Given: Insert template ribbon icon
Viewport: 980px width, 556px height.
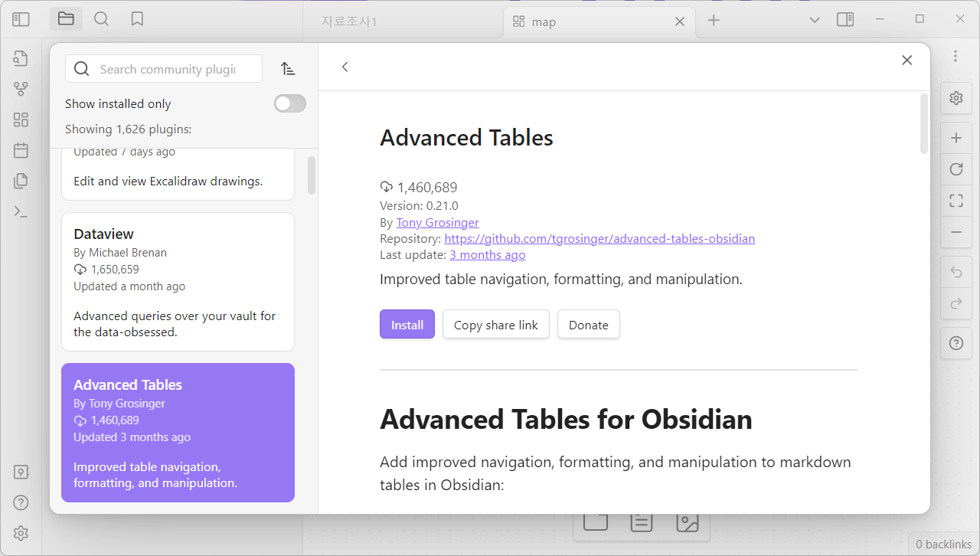Looking at the screenshot, I should (21, 181).
